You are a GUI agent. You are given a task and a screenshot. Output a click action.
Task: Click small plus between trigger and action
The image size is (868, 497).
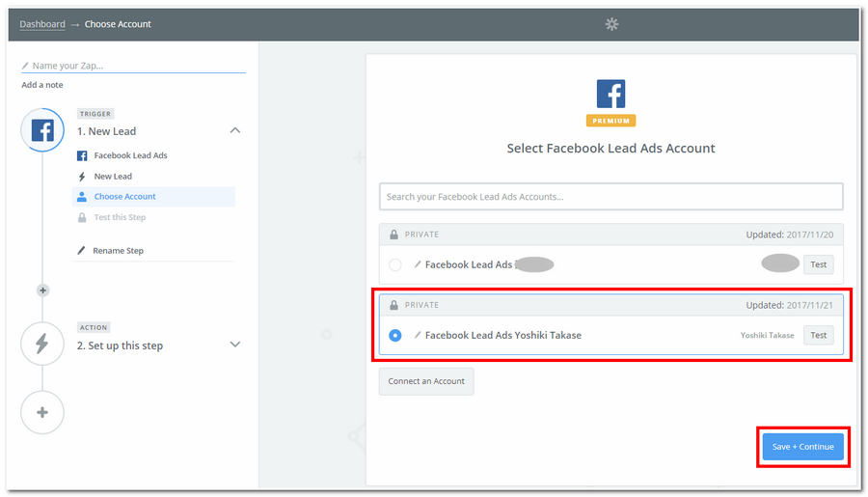pos(42,290)
